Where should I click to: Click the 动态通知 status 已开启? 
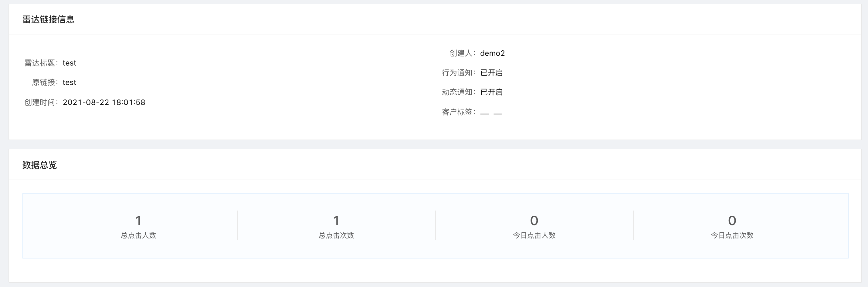click(491, 92)
